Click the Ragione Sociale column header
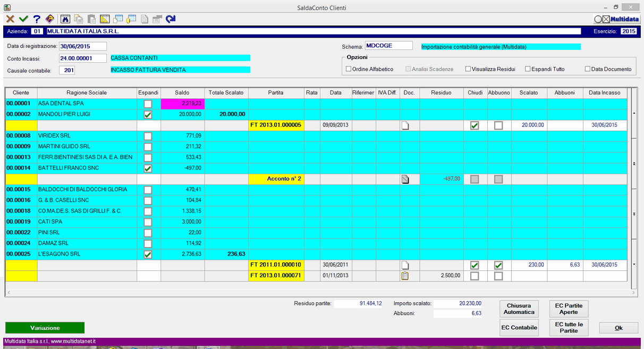 point(87,92)
